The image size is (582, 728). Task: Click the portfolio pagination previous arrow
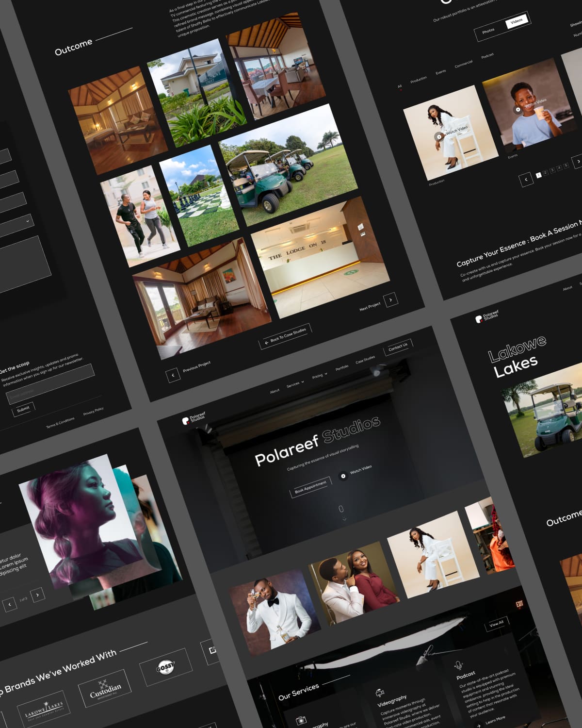[x=526, y=180]
